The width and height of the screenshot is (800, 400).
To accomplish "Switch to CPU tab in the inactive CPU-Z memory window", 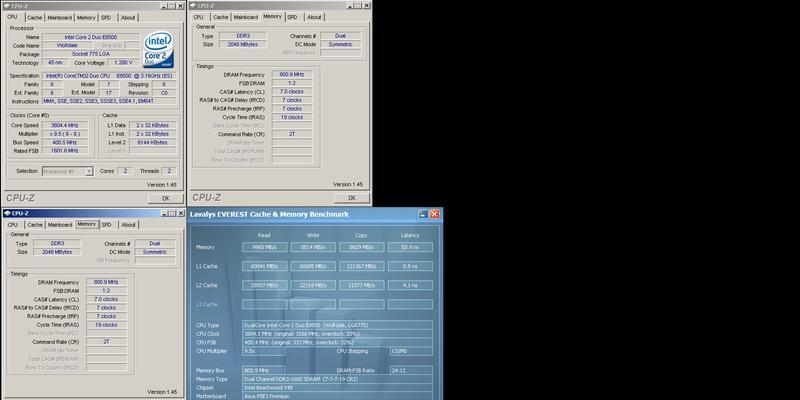I will point(198,17).
